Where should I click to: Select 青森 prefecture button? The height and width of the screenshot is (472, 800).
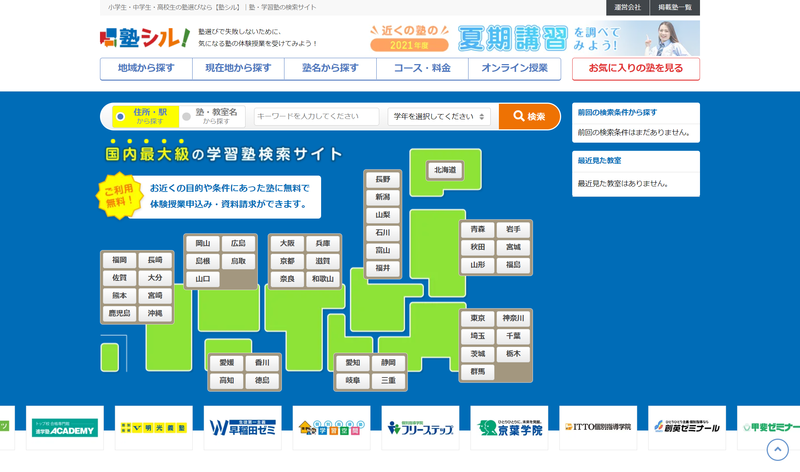pyautogui.click(x=478, y=230)
